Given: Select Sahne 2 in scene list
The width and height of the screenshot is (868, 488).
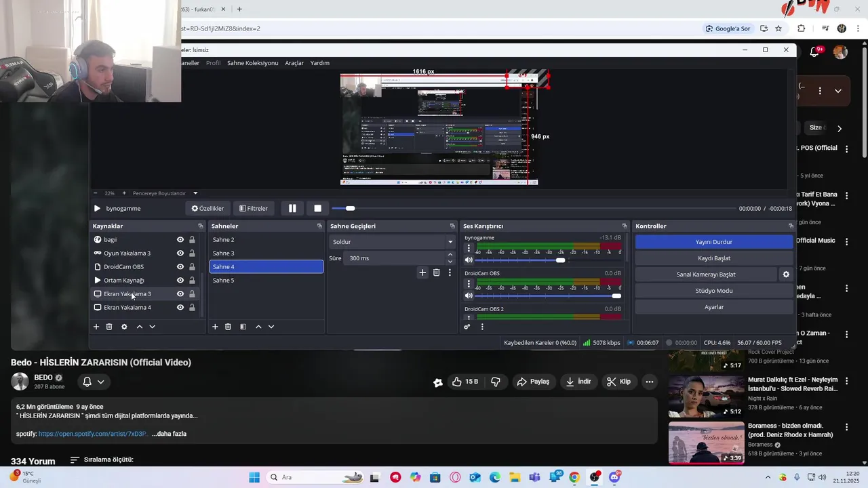Looking at the screenshot, I should [x=266, y=239].
